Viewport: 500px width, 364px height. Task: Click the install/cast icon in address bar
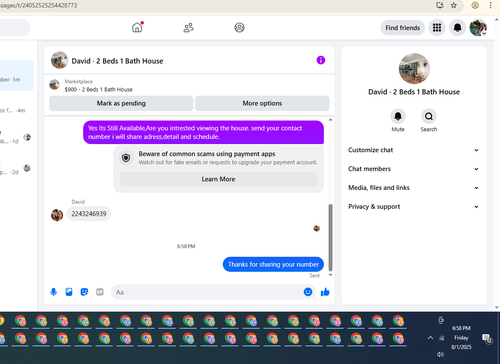(440, 5)
